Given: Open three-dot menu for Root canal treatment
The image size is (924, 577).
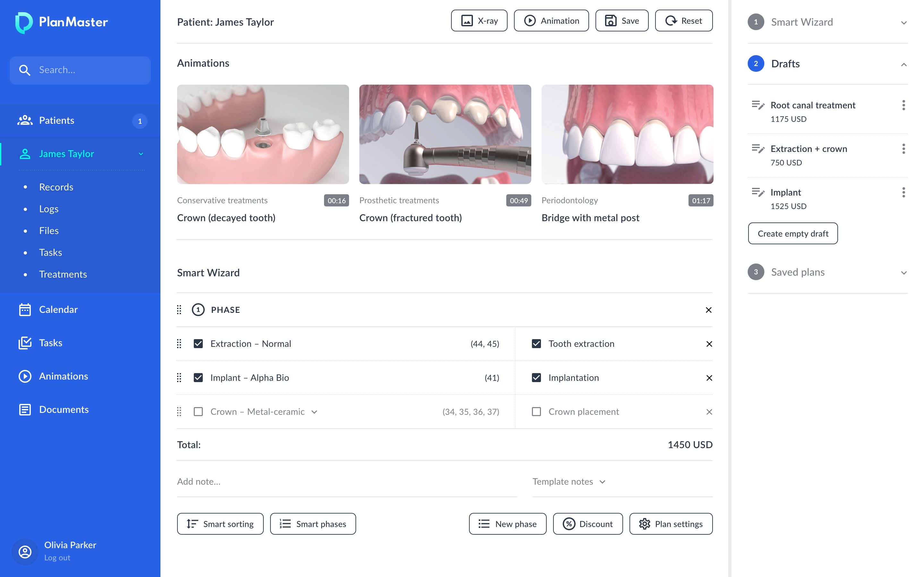Looking at the screenshot, I should point(903,105).
